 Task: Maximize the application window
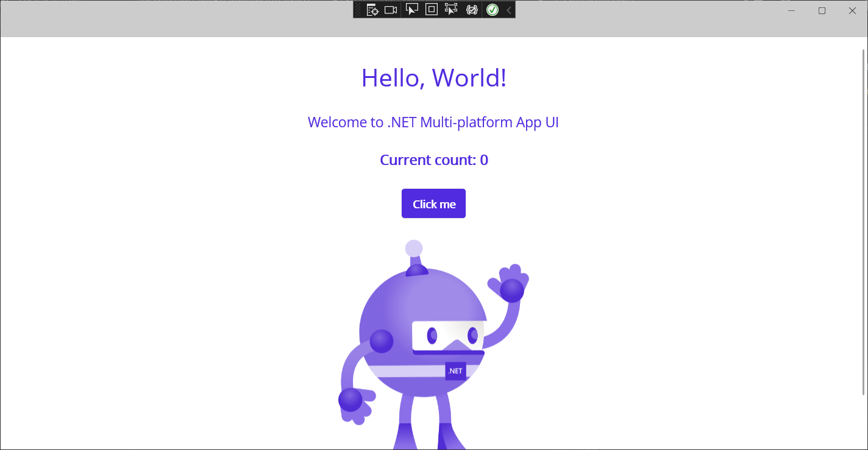(821, 10)
